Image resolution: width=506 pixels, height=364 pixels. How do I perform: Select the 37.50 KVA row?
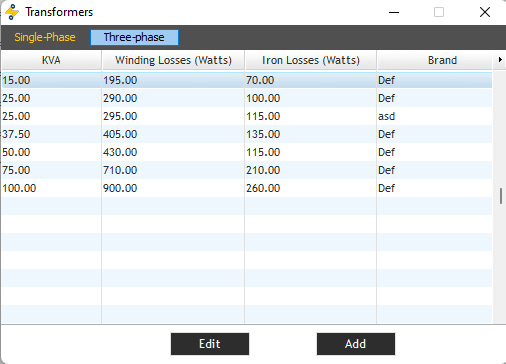(247, 134)
